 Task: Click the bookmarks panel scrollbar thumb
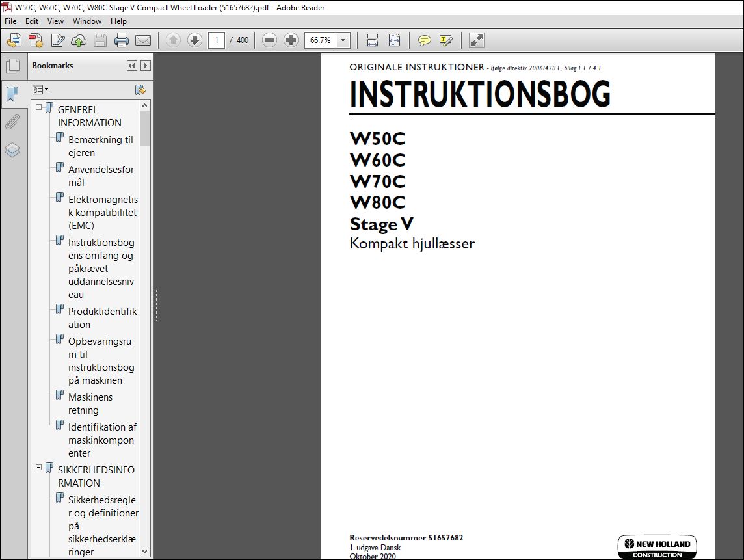145,128
